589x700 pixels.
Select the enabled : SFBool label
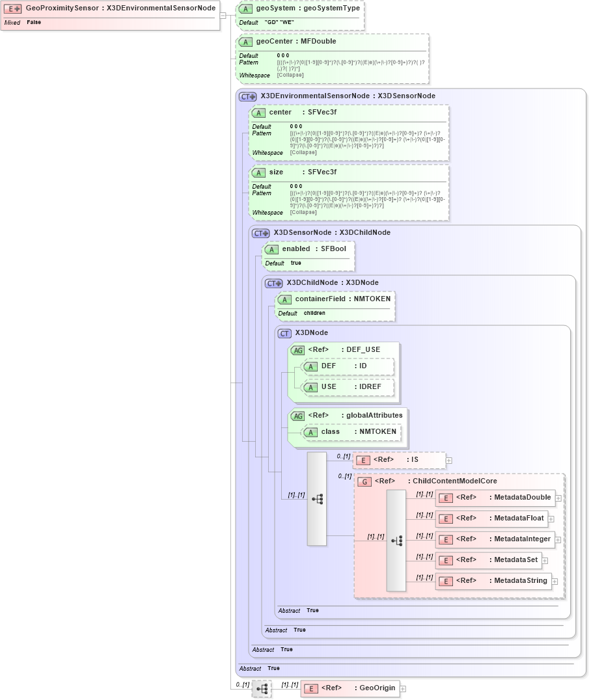pyautogui.click(x=314, y=249)
